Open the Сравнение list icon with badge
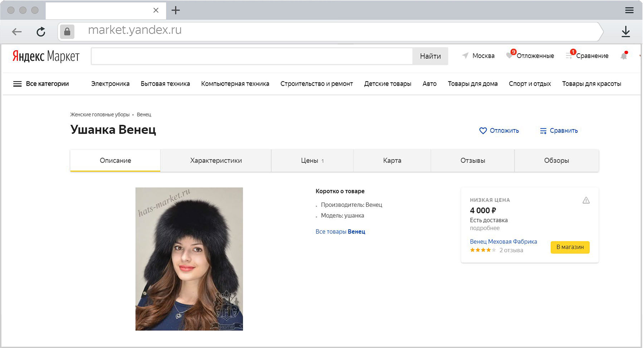The image size is (644, 348). pos(570,54)
